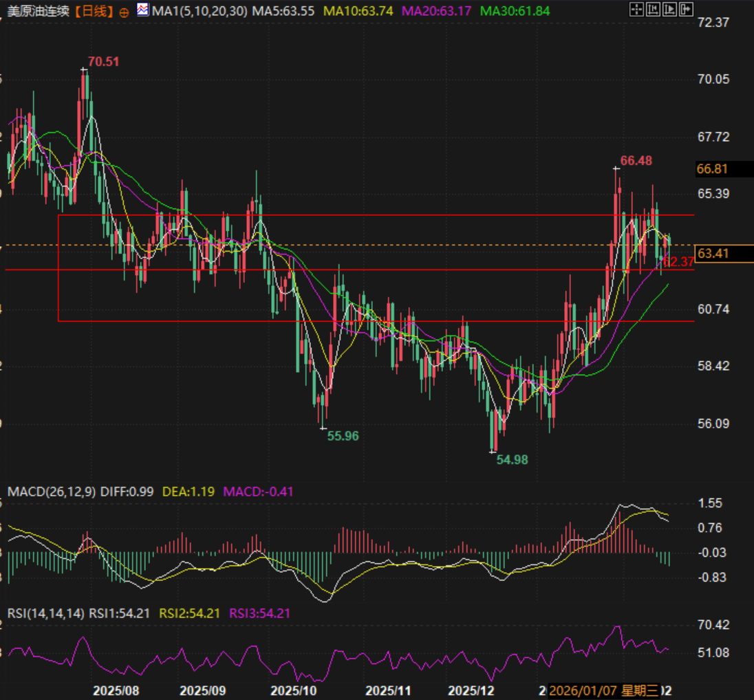Open the indicator chart icon before MA1
Viewport: 754px width, 700px height.
[x=142, y=10]
